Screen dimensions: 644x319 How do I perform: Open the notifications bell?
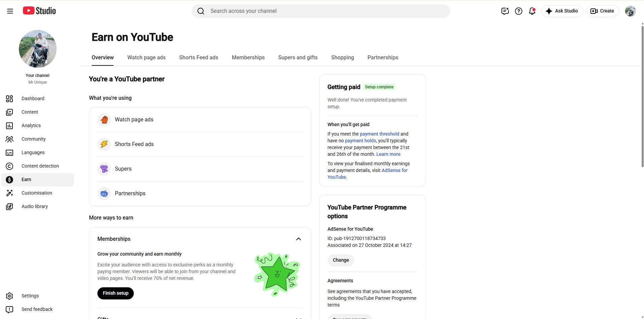tap(532, 11)
